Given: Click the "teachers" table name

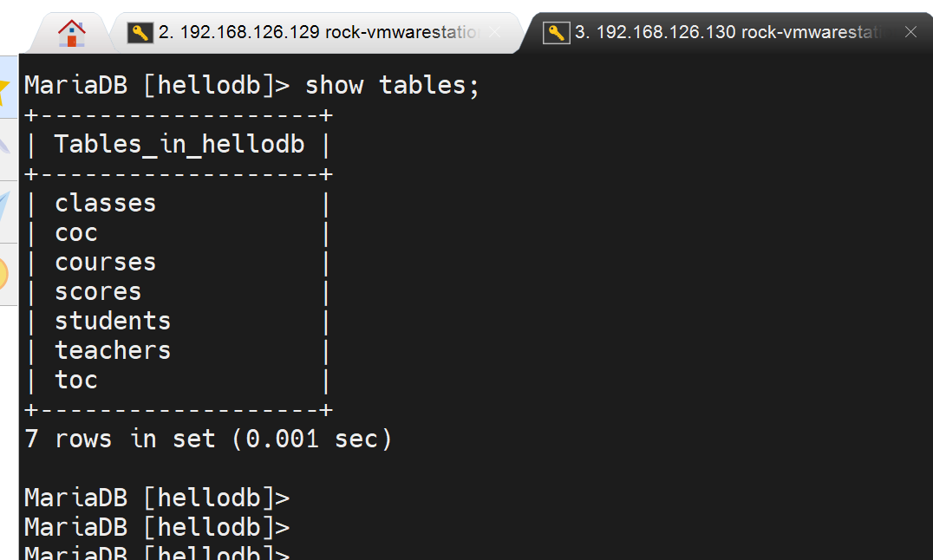Looking at the screenshot, I should coord(113,350).
